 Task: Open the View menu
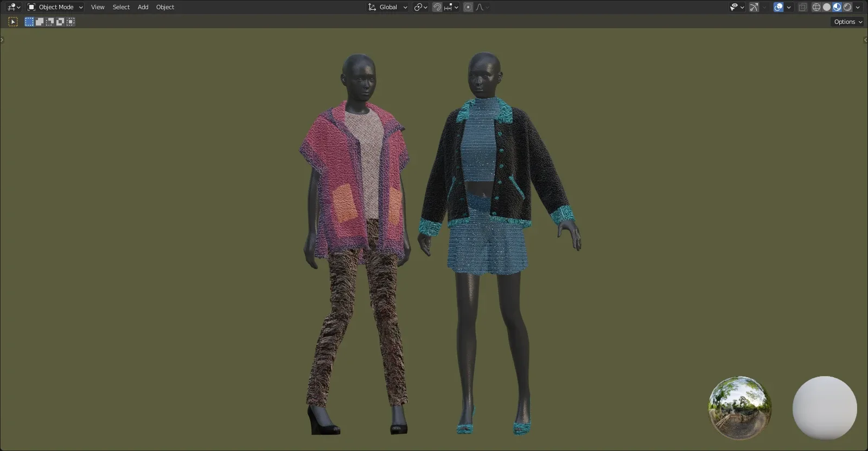[x=98, y=7]
